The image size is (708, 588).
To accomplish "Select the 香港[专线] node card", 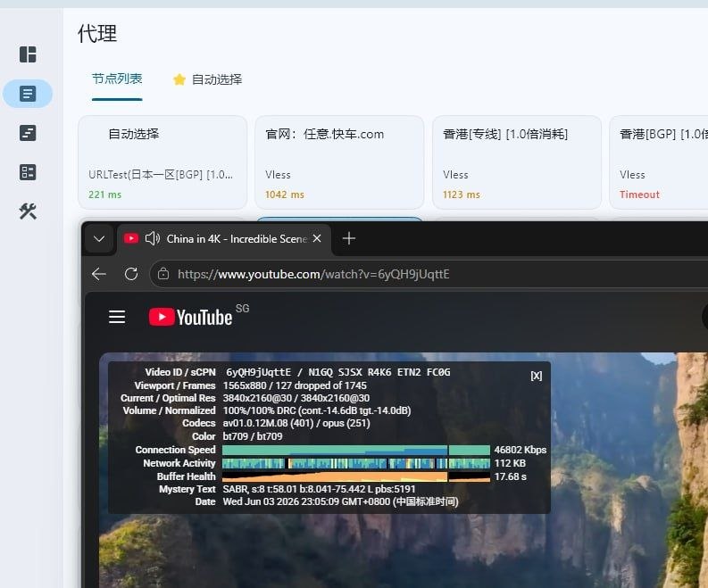I will [517, 162].
